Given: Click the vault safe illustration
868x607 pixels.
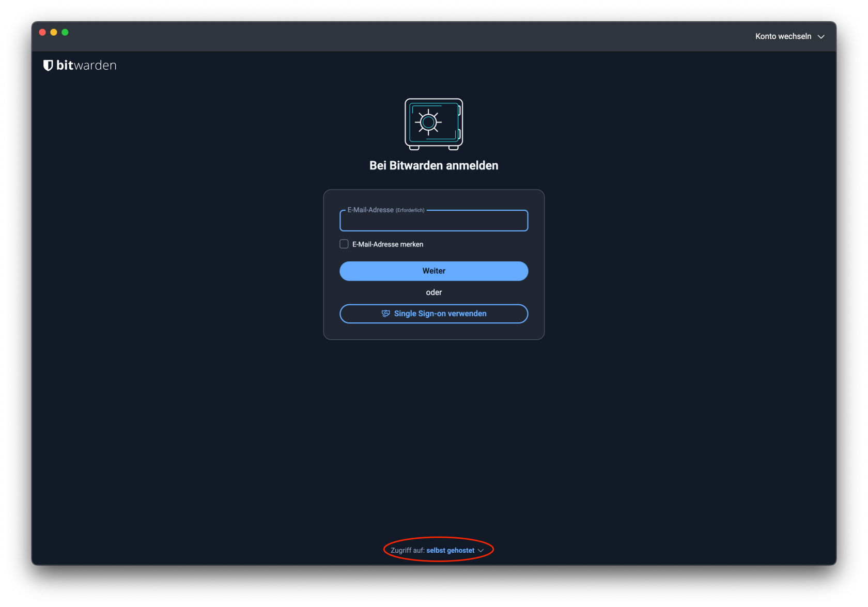Looking at the screenshot, I should [433, 124].
